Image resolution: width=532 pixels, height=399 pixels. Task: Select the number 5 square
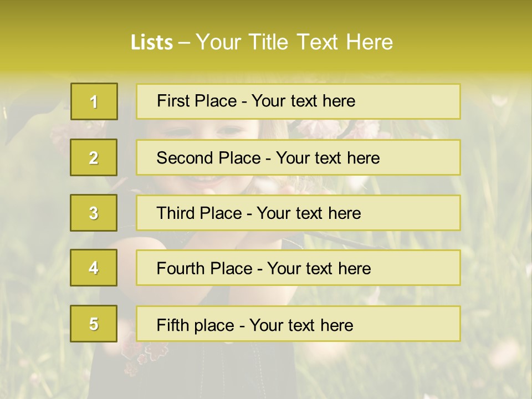click(94, 324)
